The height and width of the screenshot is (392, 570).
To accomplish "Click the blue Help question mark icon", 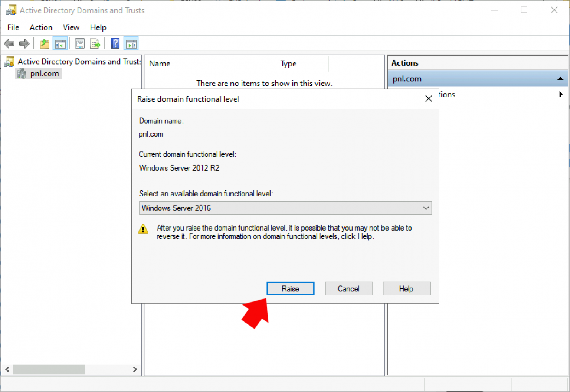I will point(115,44).
